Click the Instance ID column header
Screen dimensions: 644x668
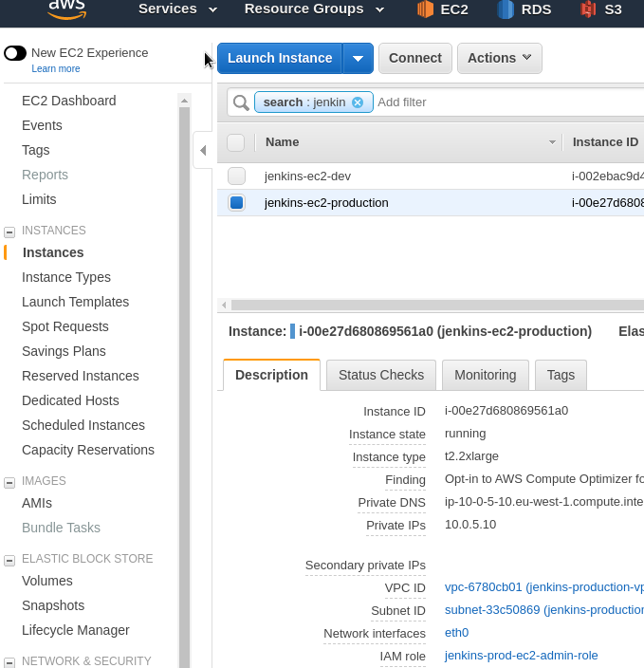pyautogui.click(x=605, y=142)
